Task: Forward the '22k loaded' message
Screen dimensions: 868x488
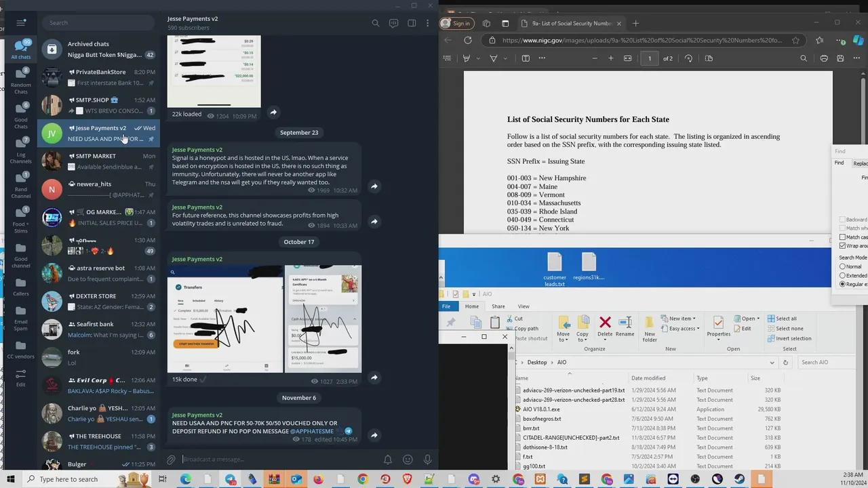Action: tap(273, 113)
